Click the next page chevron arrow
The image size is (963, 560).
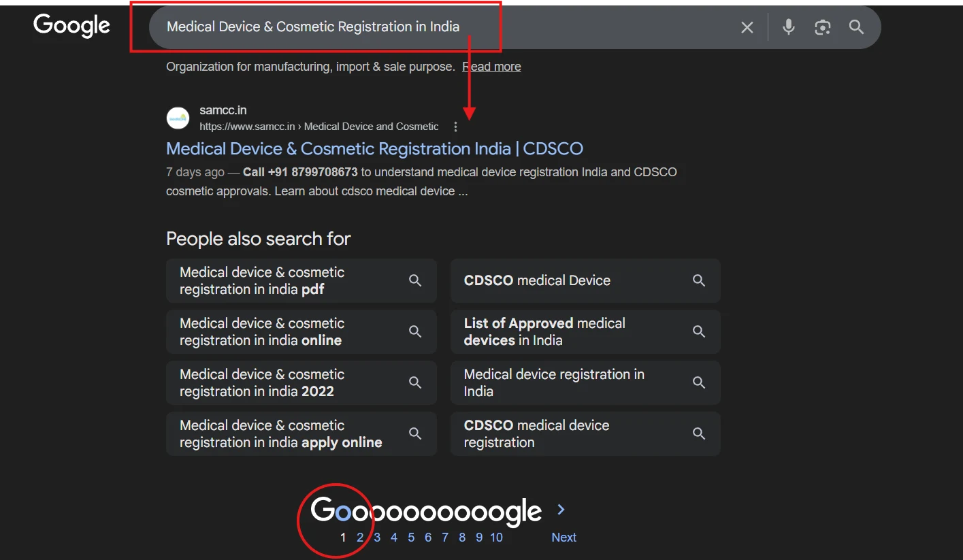(561, 510)
